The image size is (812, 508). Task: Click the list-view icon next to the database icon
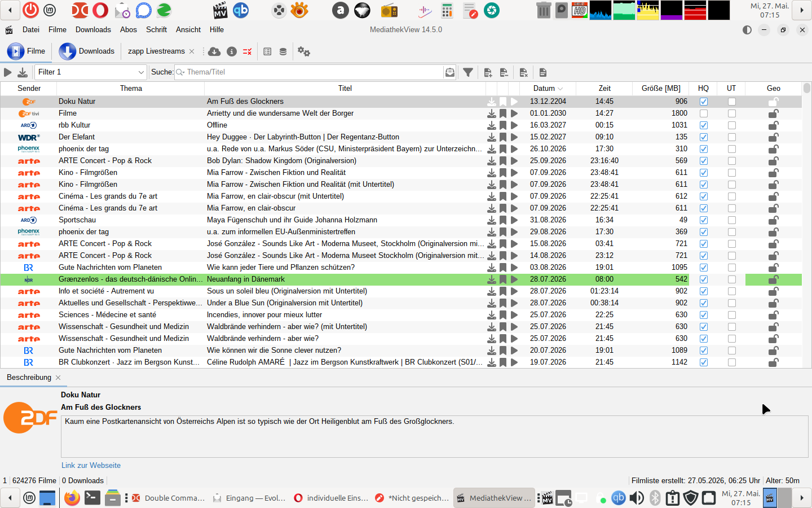click(267, 51)
